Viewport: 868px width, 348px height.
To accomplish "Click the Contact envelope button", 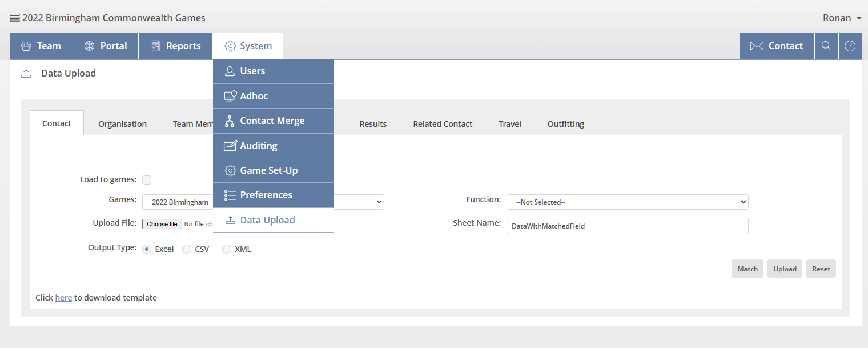I will tap(777, 46).
